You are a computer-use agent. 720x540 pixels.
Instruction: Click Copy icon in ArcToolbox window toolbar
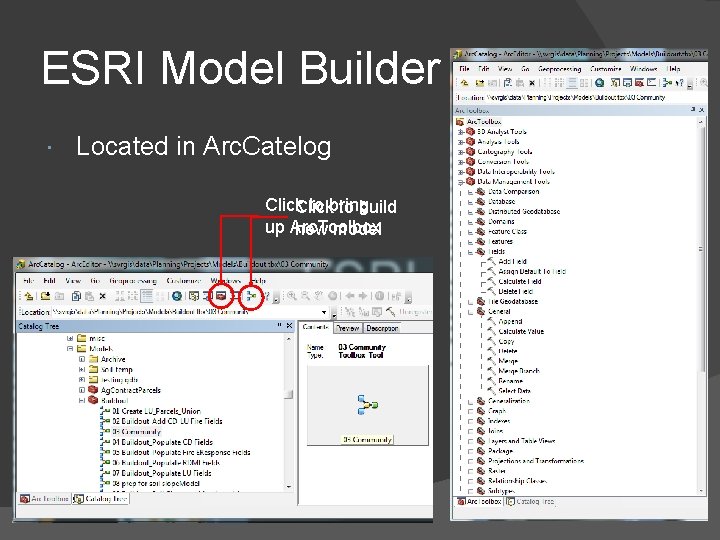point(507,83)
